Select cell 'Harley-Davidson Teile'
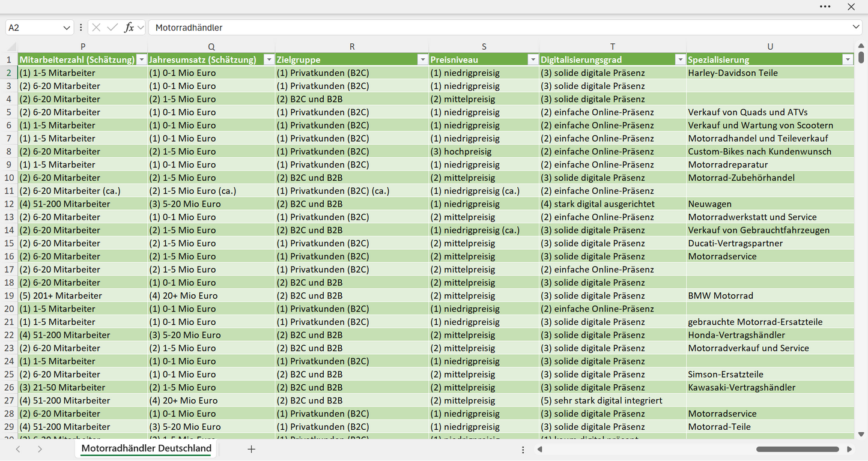This screenshot has width=868, height=461. (x=770, y=73)
